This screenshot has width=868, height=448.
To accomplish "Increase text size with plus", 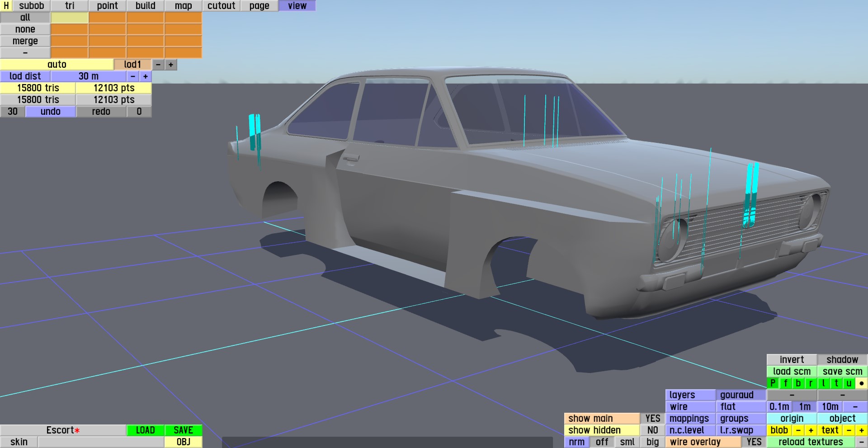I will (x=862, y=430).
